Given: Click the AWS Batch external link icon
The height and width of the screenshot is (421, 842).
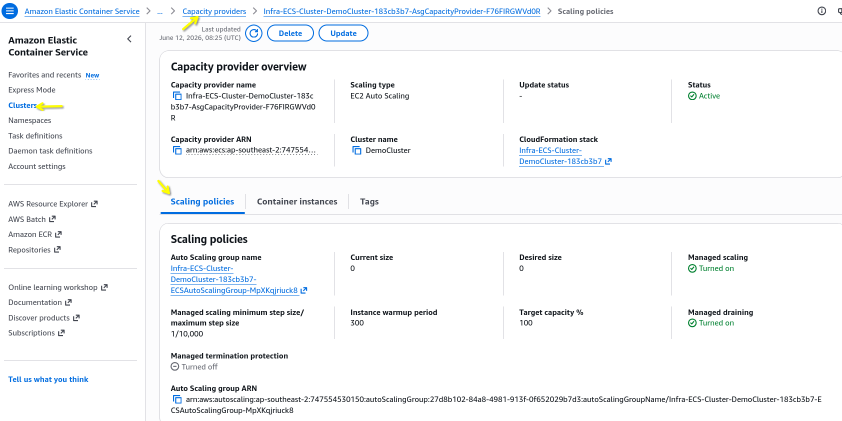Looking at the screenshot, I should [x=52, y=219].
